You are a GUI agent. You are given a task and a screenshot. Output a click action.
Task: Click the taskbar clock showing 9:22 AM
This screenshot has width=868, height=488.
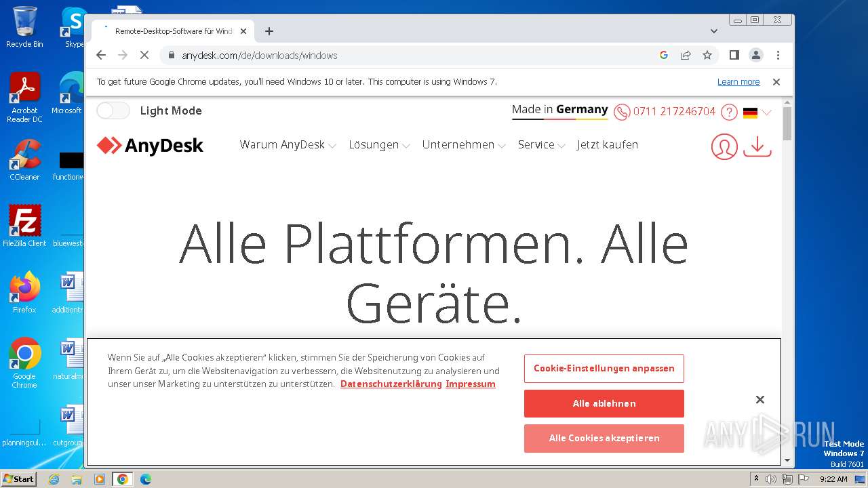(x=833, y=479)
